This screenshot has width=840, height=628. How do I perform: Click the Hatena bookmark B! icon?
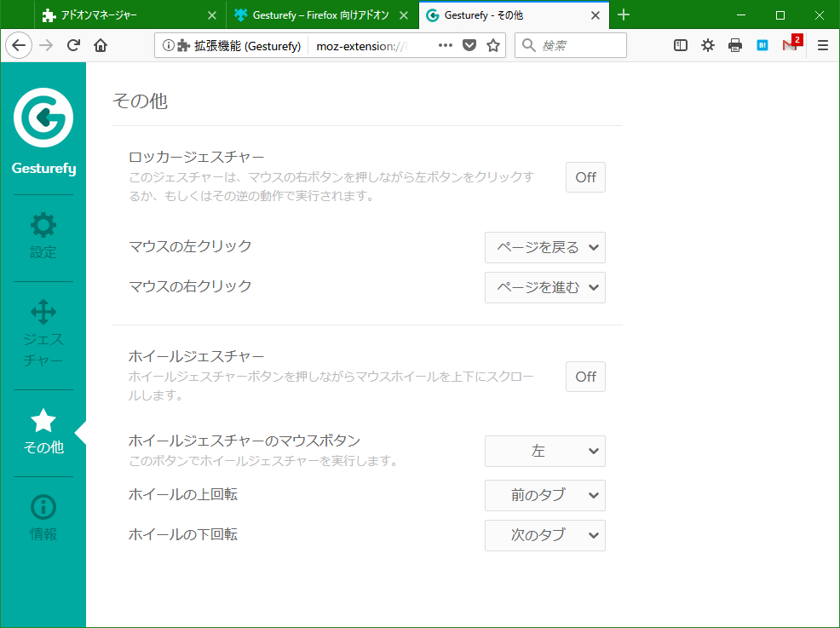pos(762,45)
